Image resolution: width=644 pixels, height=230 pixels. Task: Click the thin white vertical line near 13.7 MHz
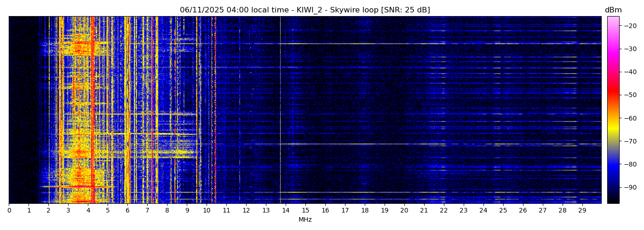280,110
